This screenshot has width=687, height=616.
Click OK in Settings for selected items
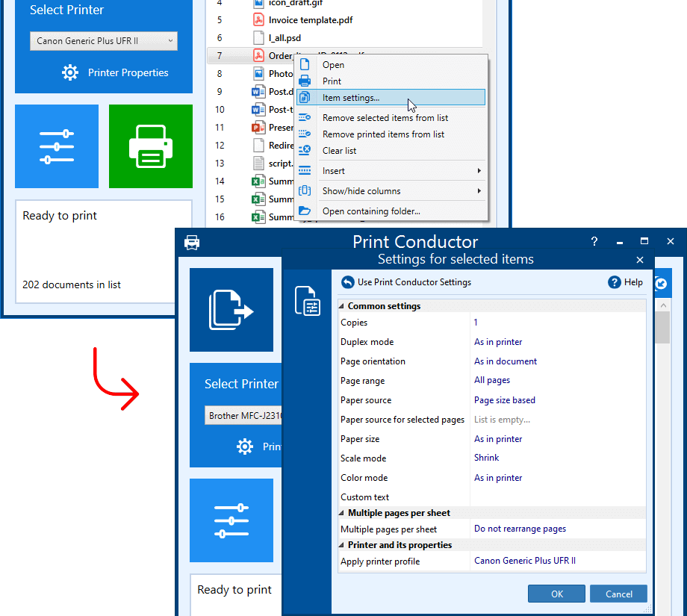pos(556,594)
